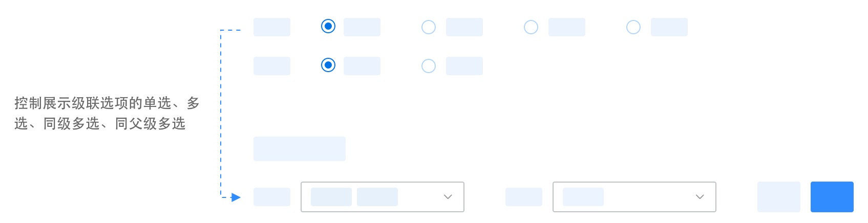Click the blue dashed arrowhead pointing to dropdown row
Screen dimensions: 868x223
pyautogui.click(x=236, y=197)
